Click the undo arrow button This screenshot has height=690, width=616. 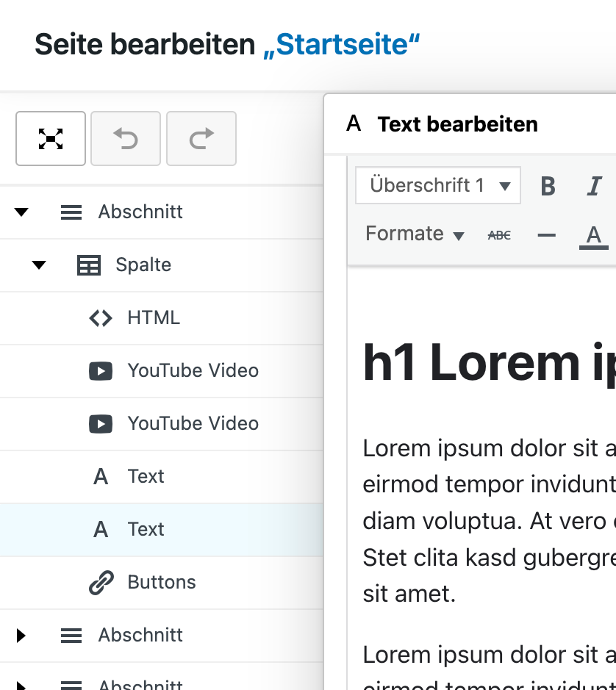pyautogui.click(x=126, y=139)
